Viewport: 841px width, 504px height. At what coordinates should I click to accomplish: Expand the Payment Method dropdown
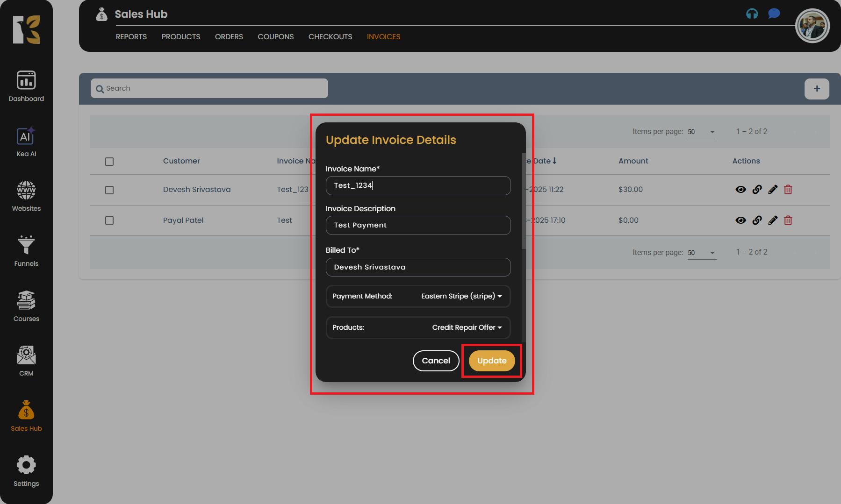461,297
